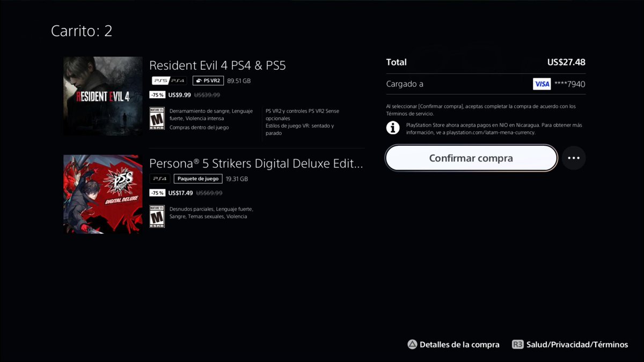The image size is (644, 362).
Task: Click the Carrito: 2 heading
Action: [x=82, y=31]
